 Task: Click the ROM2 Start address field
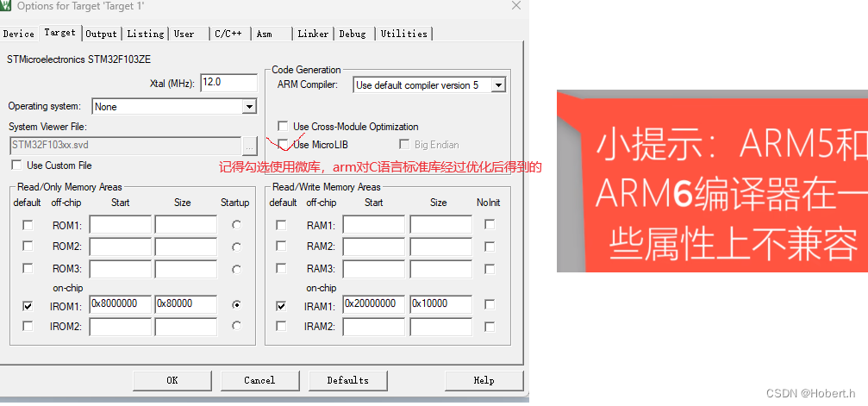click(x=120, y=247)
